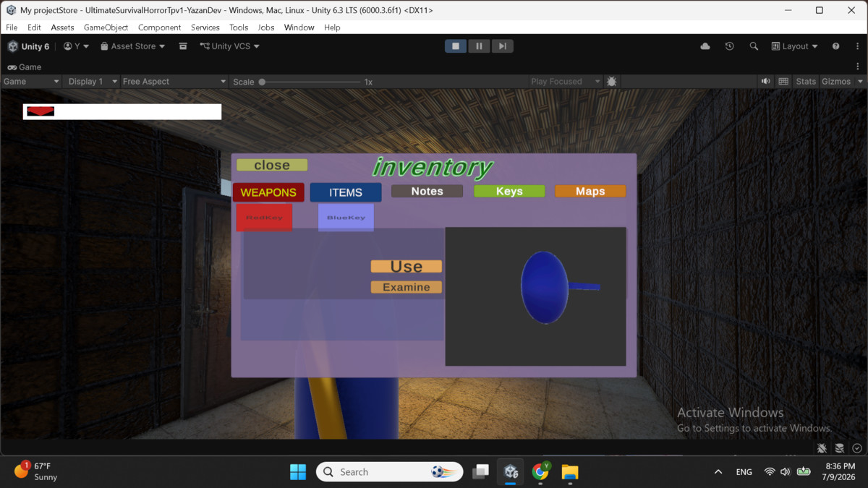Click the checkmark activity icon in status bar
The height and width of the screenshot is (488, 868).
856,448
